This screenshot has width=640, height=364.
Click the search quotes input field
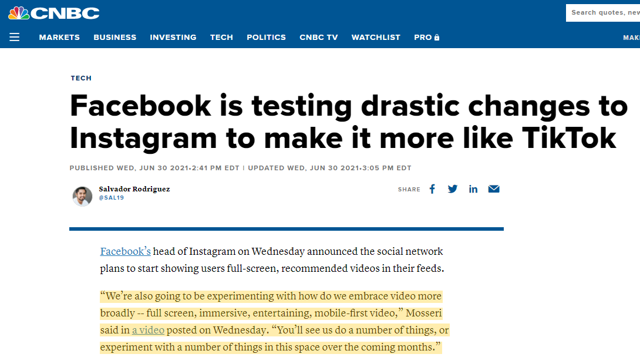604,12
